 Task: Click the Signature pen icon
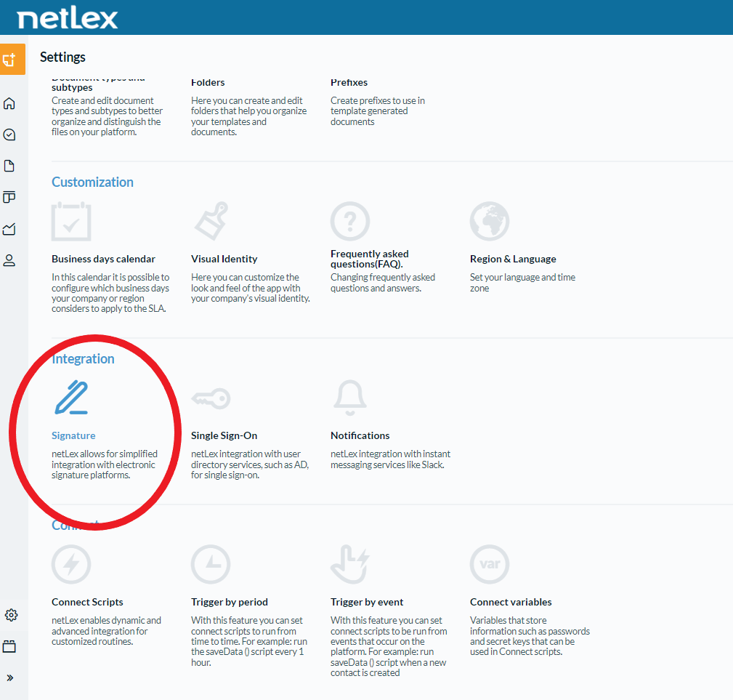point(71,398)
